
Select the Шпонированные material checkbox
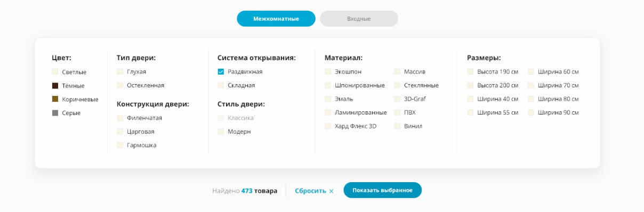(328, 85)
